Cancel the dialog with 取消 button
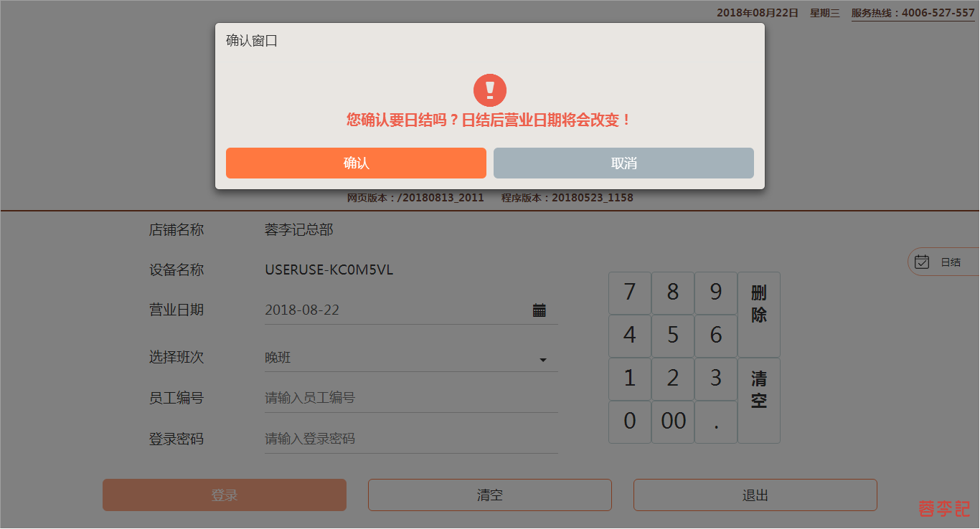 click(x=623, y=163)
